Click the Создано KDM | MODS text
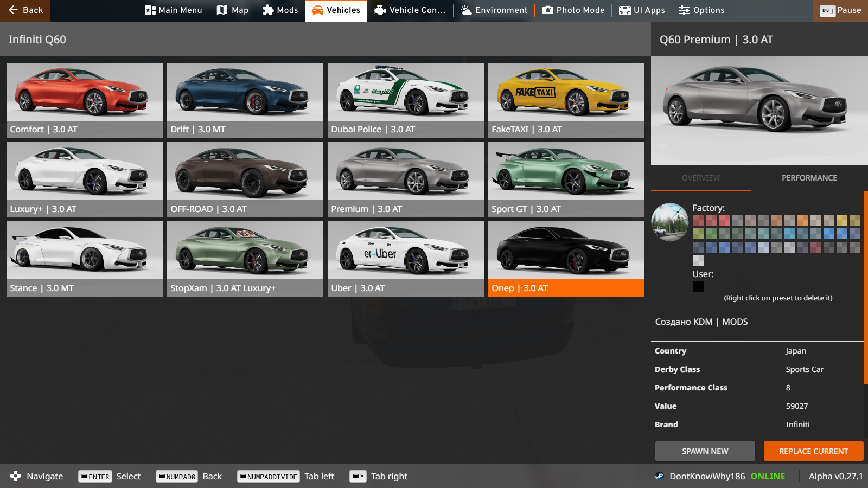 click(701, 322)
